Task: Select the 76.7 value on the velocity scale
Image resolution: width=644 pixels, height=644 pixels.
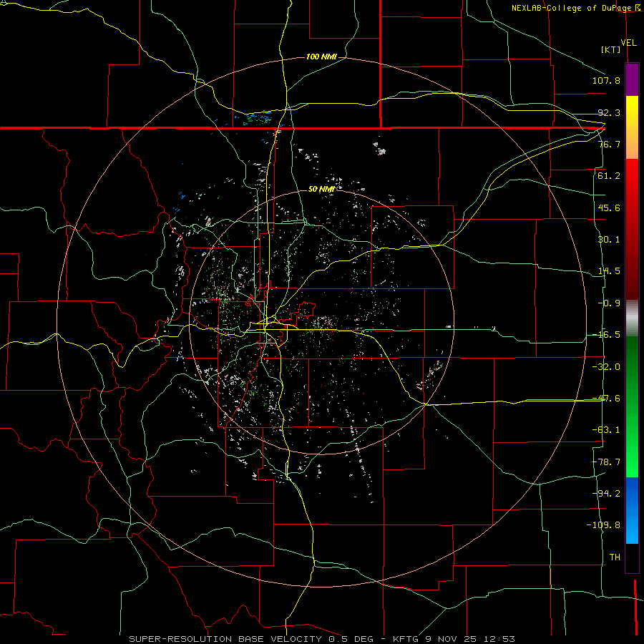Action: pos(609,144)
